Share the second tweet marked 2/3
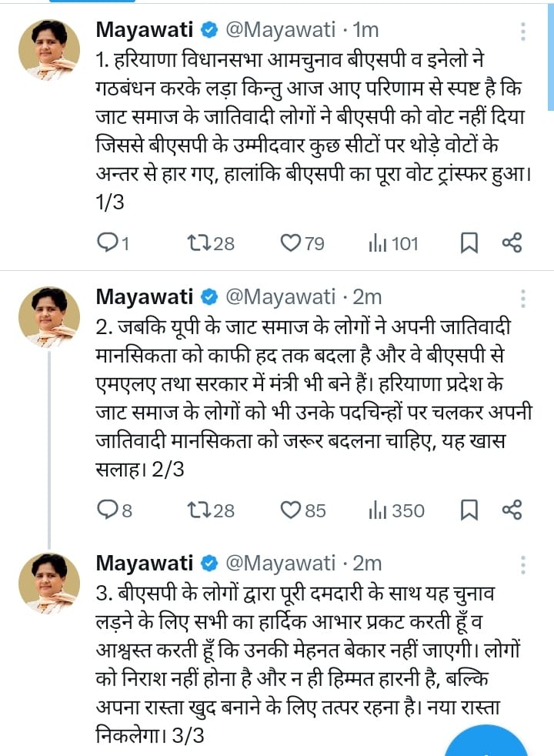554x756 pixels. tap(512, 510)
